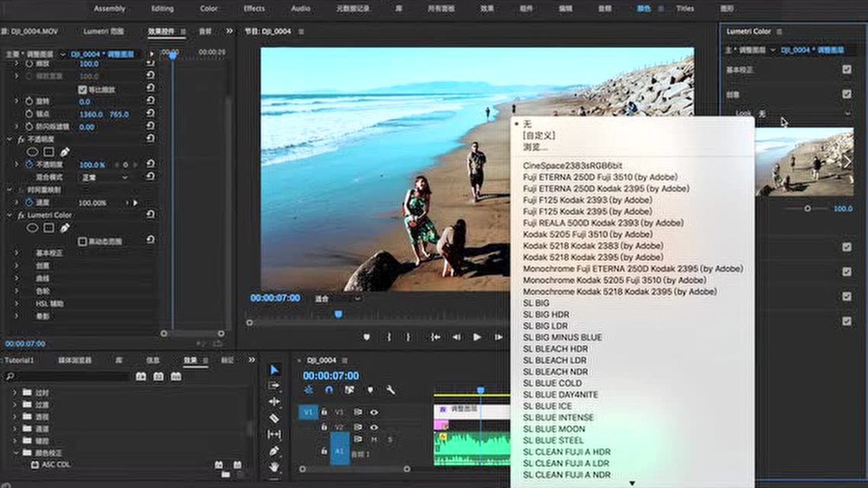Open 媒体浏览器 tab
Image resolution: width=868 pixels, height=488 pixels.
[x=75, y=360]
